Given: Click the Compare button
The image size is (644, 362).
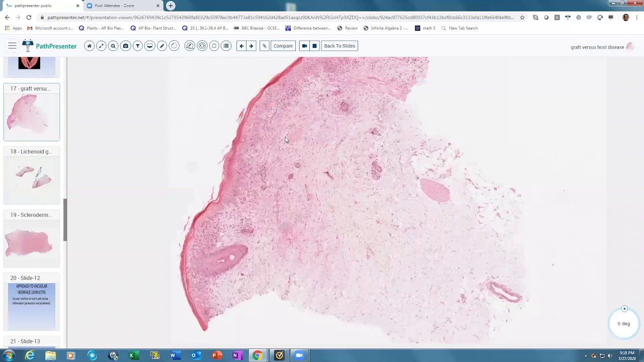Looking at the screenshot, I should 283,46.
